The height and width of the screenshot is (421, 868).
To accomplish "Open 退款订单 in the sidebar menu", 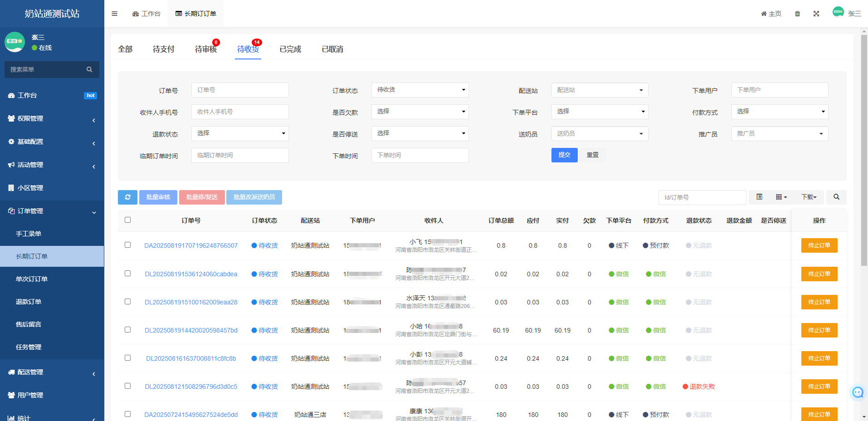I will (x=29, y=302).
